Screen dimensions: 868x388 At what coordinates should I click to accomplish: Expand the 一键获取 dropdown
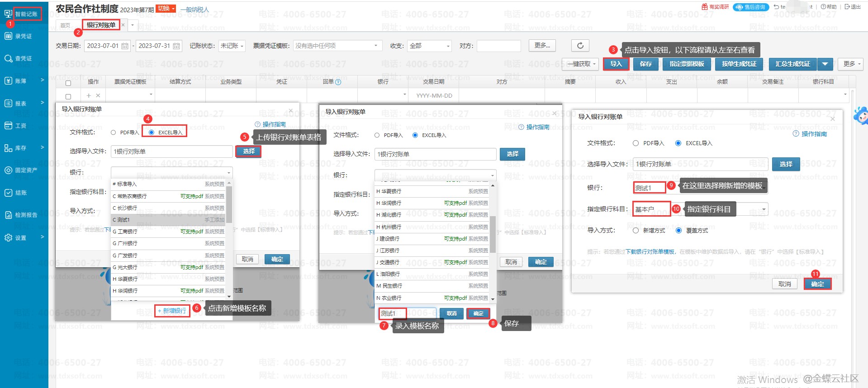click(x=582, y=64)
